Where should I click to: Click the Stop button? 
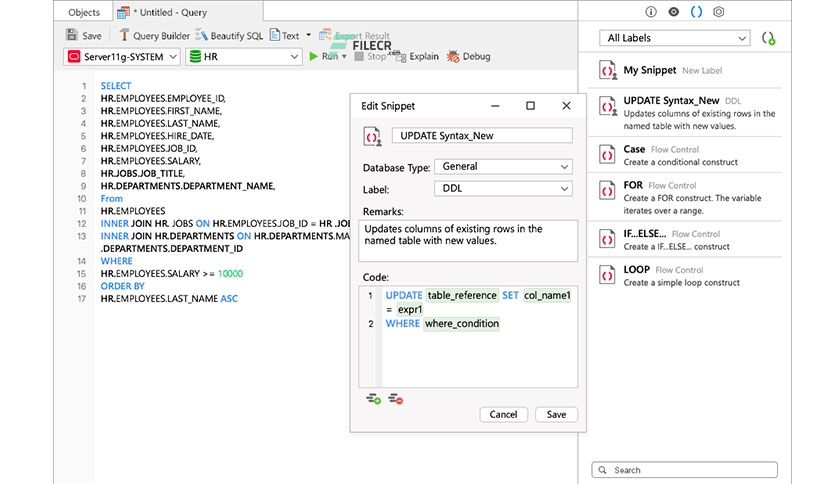369,56
